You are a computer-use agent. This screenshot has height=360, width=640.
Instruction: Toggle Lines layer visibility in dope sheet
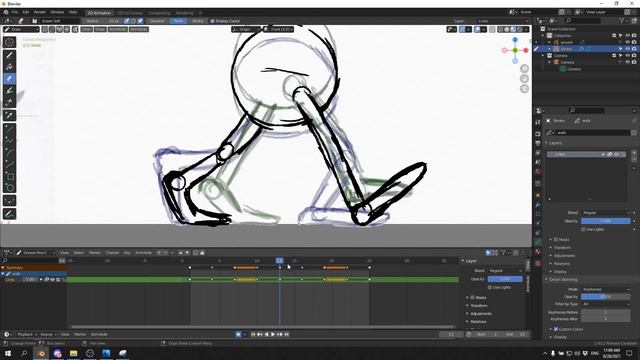[52, 280]
